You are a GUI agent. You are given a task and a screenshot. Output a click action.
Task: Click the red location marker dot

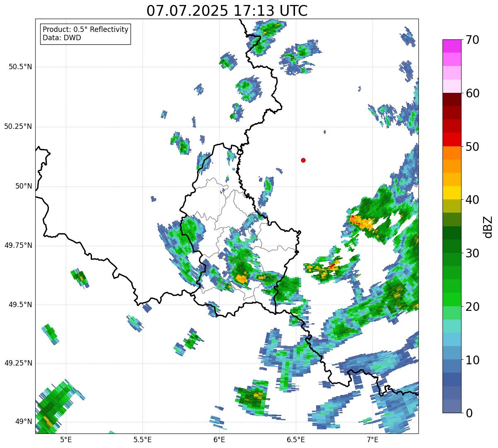point(303,160)
